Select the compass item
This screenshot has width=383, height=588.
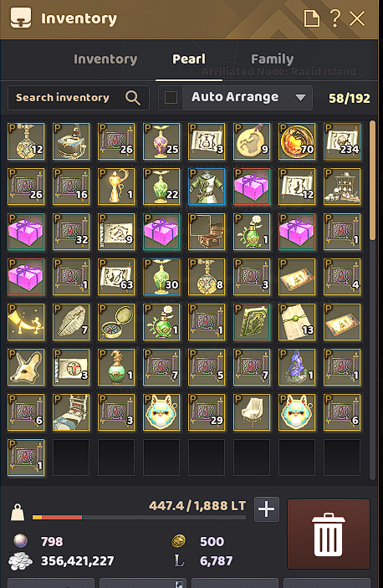[116, 322]
